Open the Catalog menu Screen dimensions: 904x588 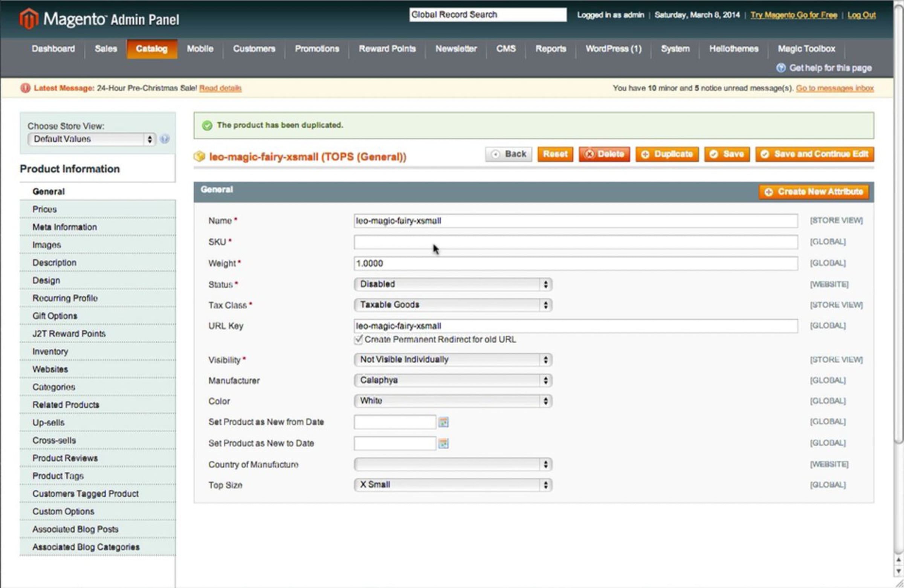tap(151, 49)
